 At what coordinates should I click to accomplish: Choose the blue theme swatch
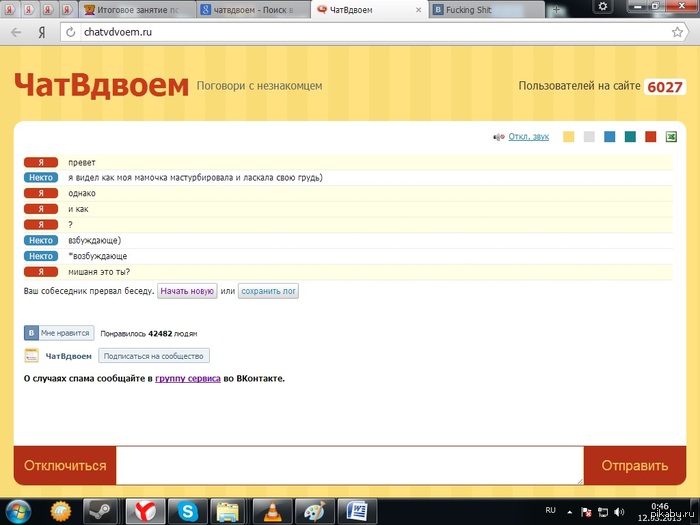(609, 137)
